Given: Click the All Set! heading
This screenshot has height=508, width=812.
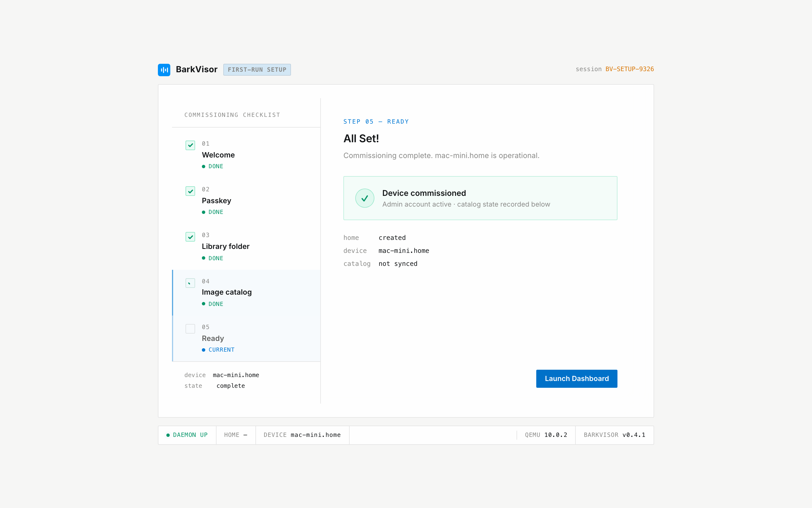Looking at the screenshot, I should (361, 138).
